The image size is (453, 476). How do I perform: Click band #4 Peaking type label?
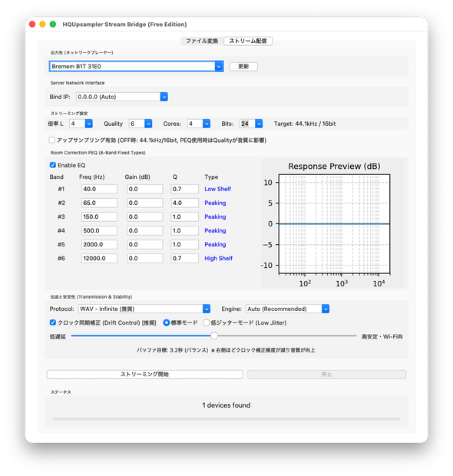coord(215,231)
